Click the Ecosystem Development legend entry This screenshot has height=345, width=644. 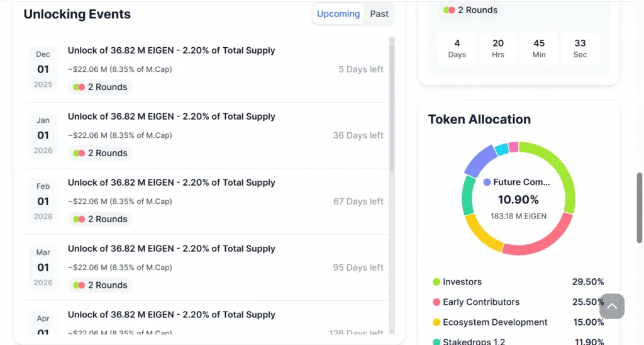(x=518, y=322)
